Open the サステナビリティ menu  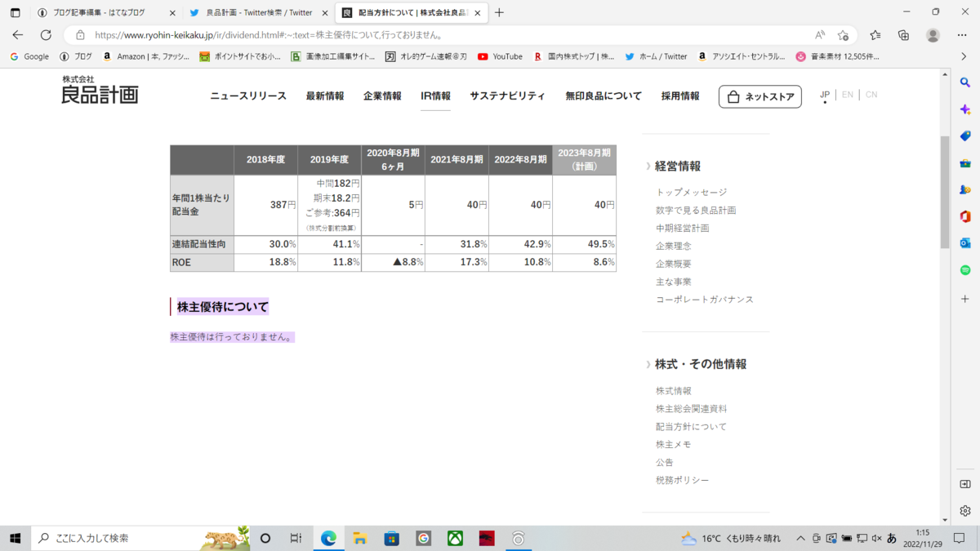click(507, 96)
